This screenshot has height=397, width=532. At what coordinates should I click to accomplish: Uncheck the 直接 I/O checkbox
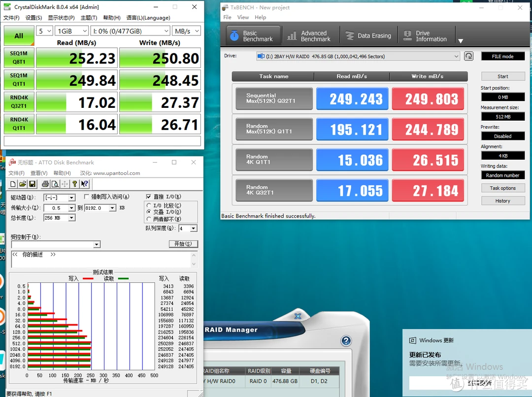point(149,197)
